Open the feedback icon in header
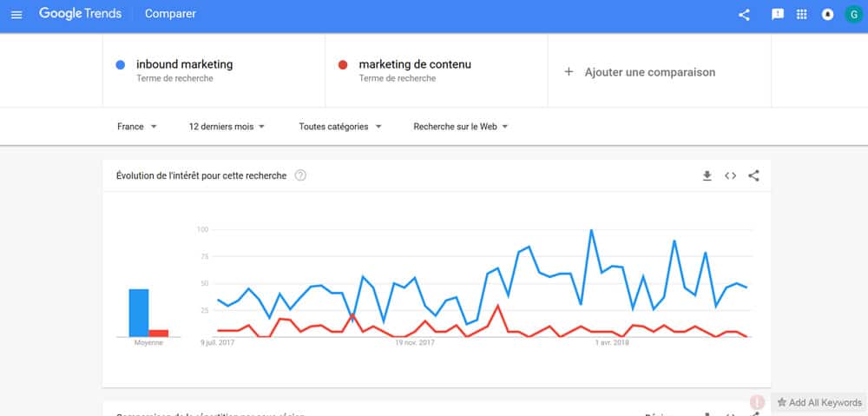Screen dimensions: 868x416 (x=777, y=15)
